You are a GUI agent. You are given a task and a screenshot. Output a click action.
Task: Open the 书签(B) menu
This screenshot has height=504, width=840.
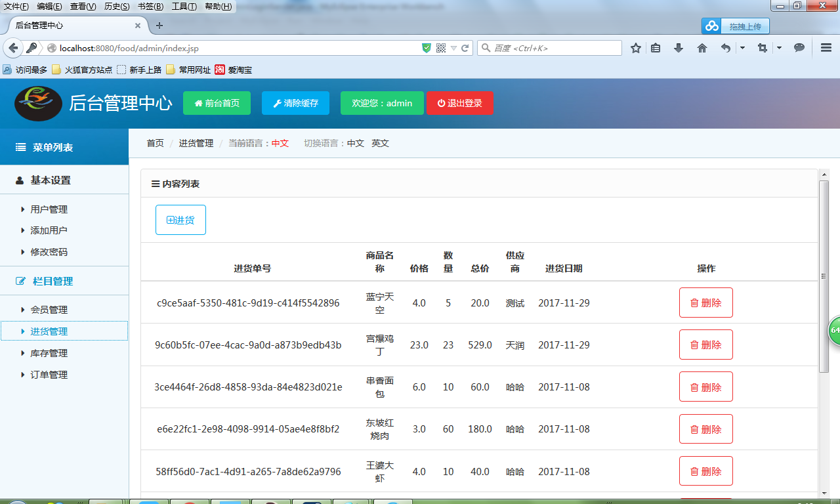pyautogui.click(x=150, y=7)
